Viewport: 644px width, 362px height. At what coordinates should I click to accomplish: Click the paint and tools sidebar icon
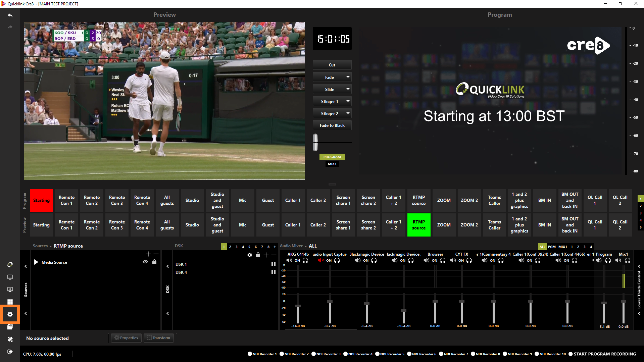(x=10, y=339)
